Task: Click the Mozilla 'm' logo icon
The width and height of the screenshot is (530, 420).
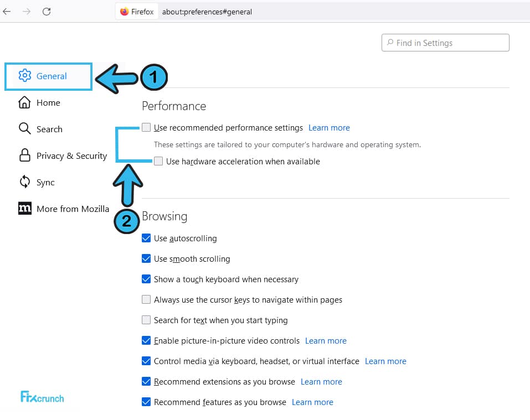Action: point(25,208)
